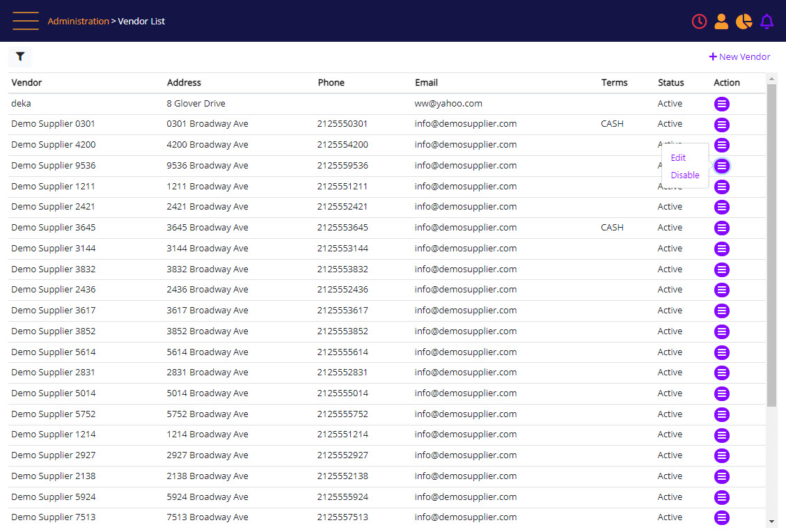Open the hamburger navigation menu
786x532 pixels.
[x=26, y=21]
